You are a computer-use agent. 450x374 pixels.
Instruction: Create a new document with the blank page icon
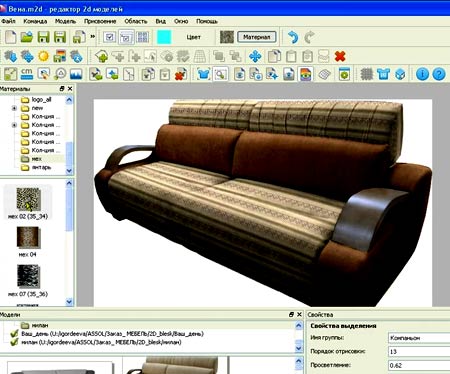pyautogui.click(x=11, y=37)
